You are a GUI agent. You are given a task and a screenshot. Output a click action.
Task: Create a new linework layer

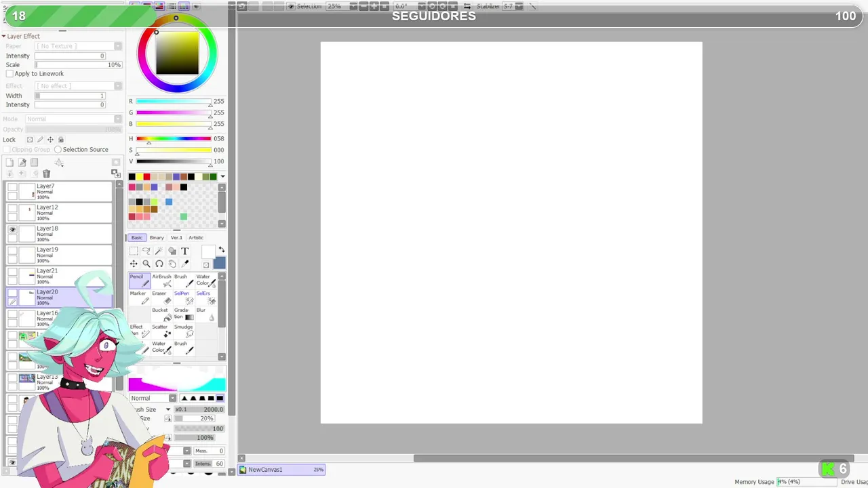22,163
